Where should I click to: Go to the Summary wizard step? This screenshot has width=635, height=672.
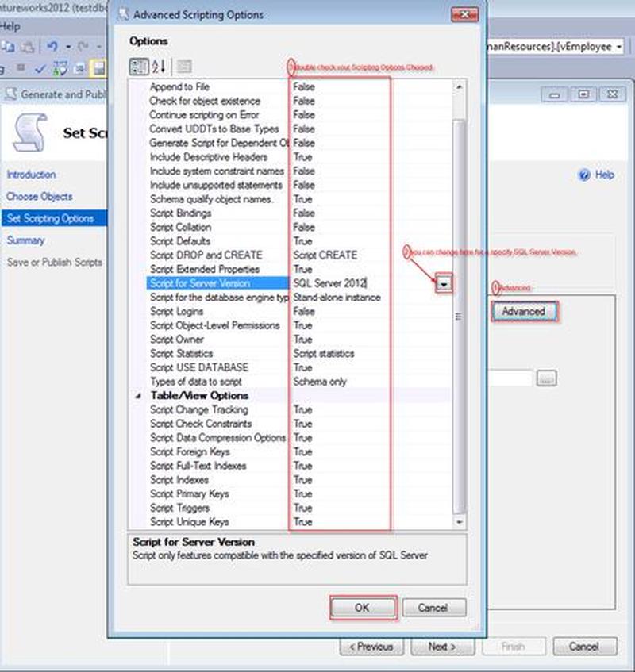[x=25, y=240]
